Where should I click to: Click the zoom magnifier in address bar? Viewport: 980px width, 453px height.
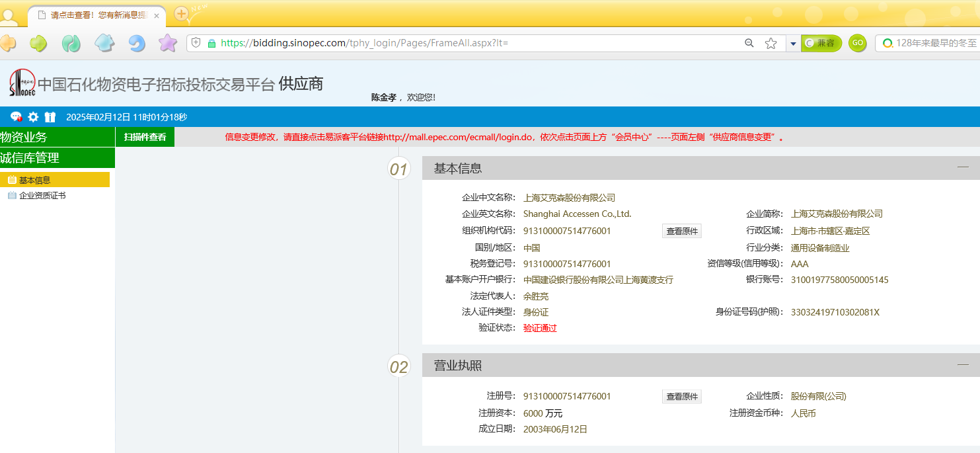tap(749, 43)
